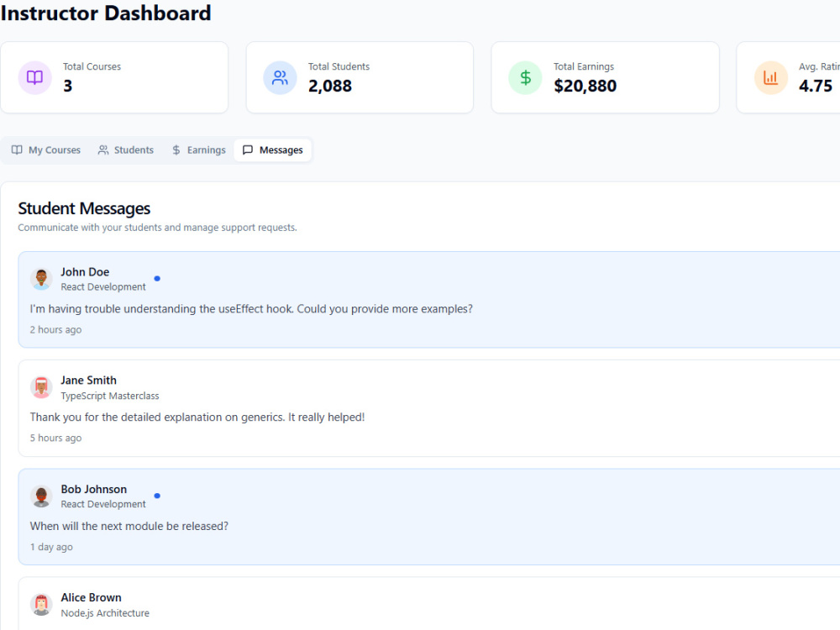Click John Doe's avatar
Image resolution: width=840 pixels, height=630 pixels.
tap(41, 279)
